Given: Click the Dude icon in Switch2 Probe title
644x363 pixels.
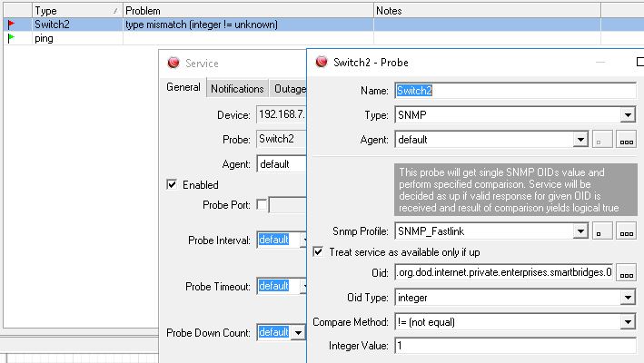Looking at the screenshot, I should [322, 62].
